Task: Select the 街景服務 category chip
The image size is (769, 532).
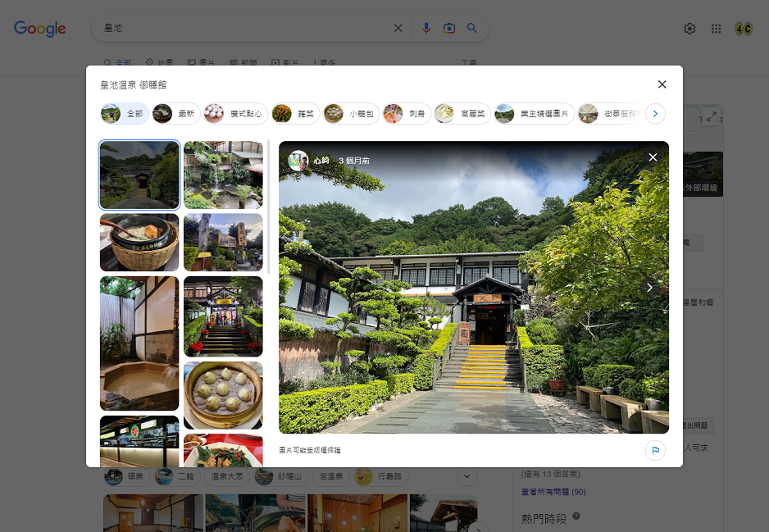Action: 611,114
